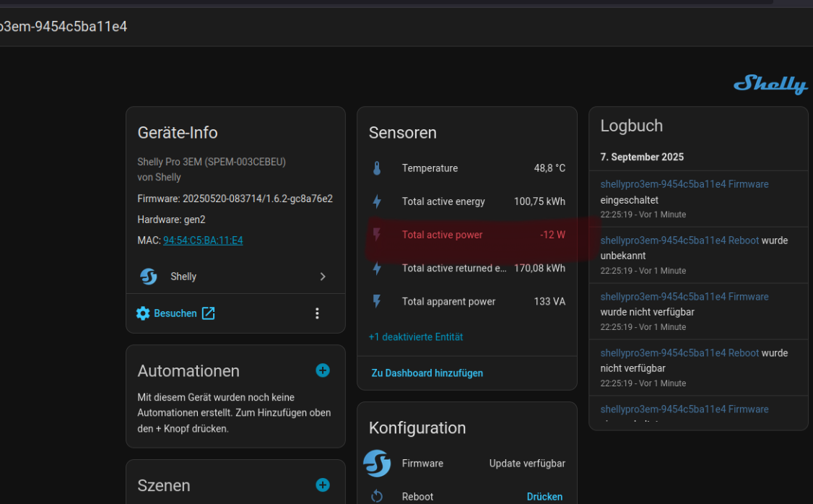Click the bolt icon beside Total active energy
This screenshot has width=813, height=504.
pyautogui.click(x=377, y=201)
